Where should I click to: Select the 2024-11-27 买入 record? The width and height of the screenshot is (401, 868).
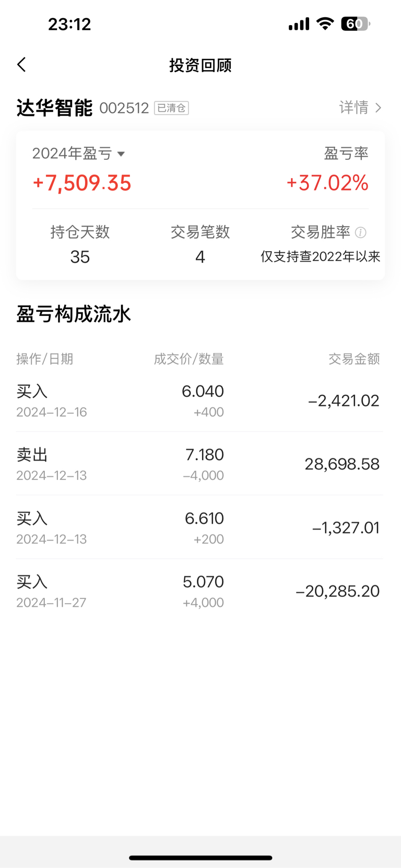(x=199, y=591)
